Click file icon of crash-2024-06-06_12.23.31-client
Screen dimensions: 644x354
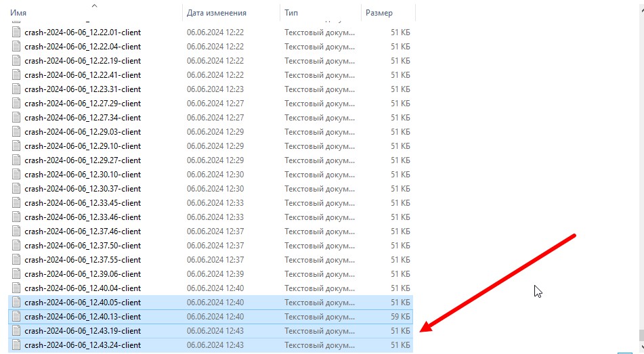[17, 89]
